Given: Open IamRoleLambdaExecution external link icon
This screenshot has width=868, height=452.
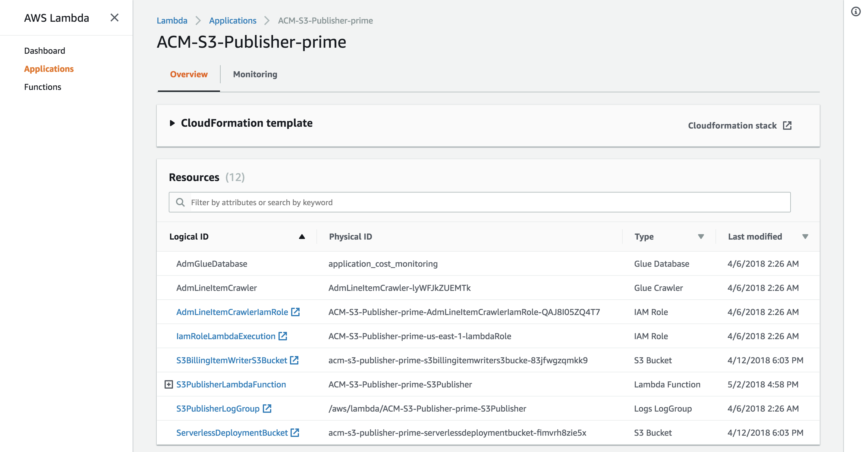Looking at the screenshot, I should [x=282, y=336].
